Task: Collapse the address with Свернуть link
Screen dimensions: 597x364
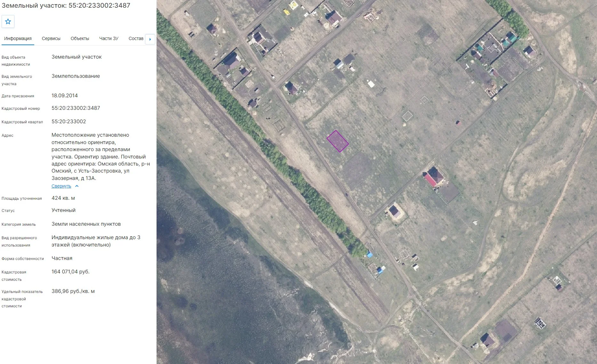Action: pos(61,186)
